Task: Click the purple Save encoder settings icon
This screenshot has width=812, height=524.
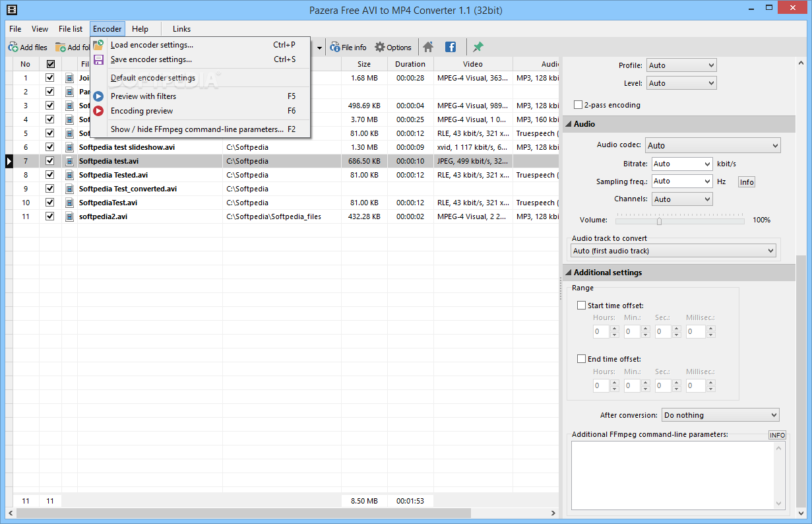Action: pos(98,59)
